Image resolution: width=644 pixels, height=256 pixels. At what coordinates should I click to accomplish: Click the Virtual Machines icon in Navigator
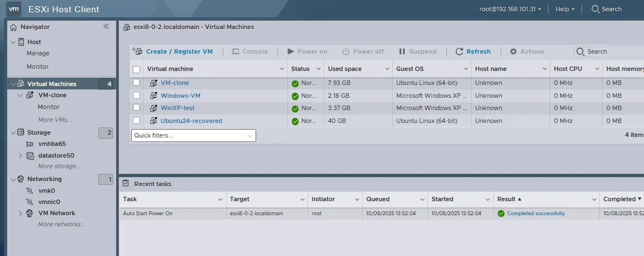(21, 84)
